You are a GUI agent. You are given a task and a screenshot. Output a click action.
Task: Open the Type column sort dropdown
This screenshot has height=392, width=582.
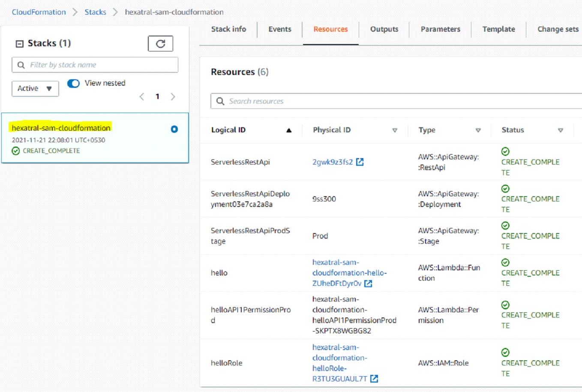click(x=478, y=130)
